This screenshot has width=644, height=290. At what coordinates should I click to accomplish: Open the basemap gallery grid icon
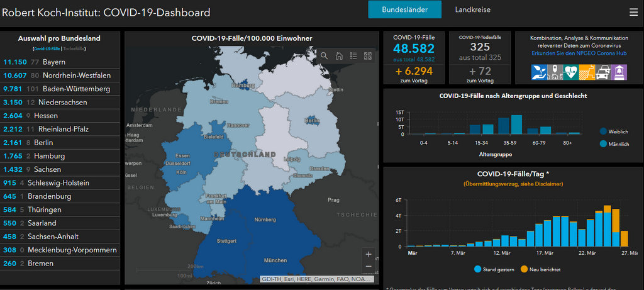pyautogui.click(x=367, y=55)
